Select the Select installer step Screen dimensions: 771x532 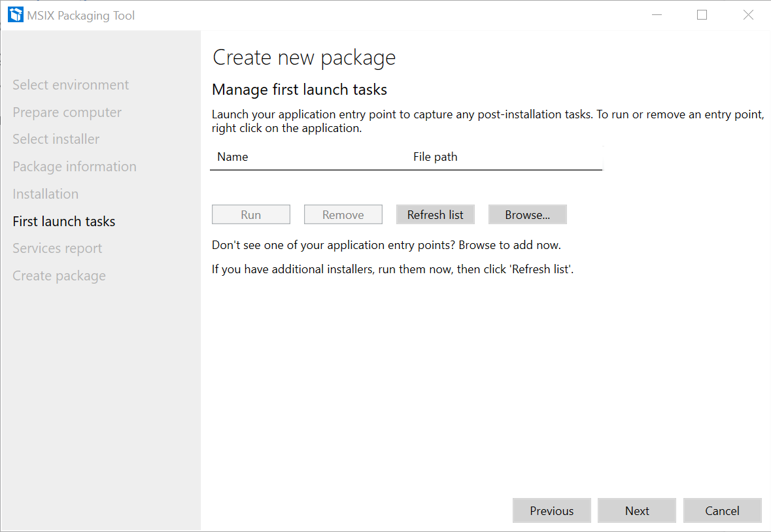[x=56, y=139]
